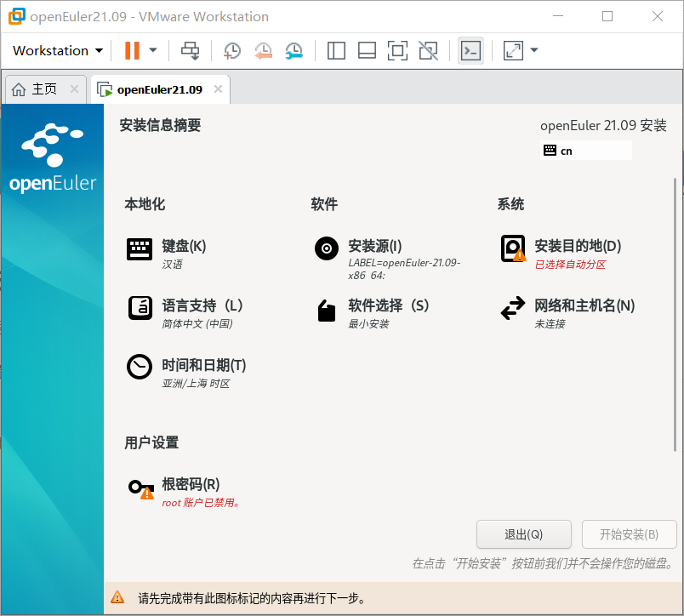Click the 时间和日期(T) label
The width and height of the screenshot is (684, 616).
(204, 365)
